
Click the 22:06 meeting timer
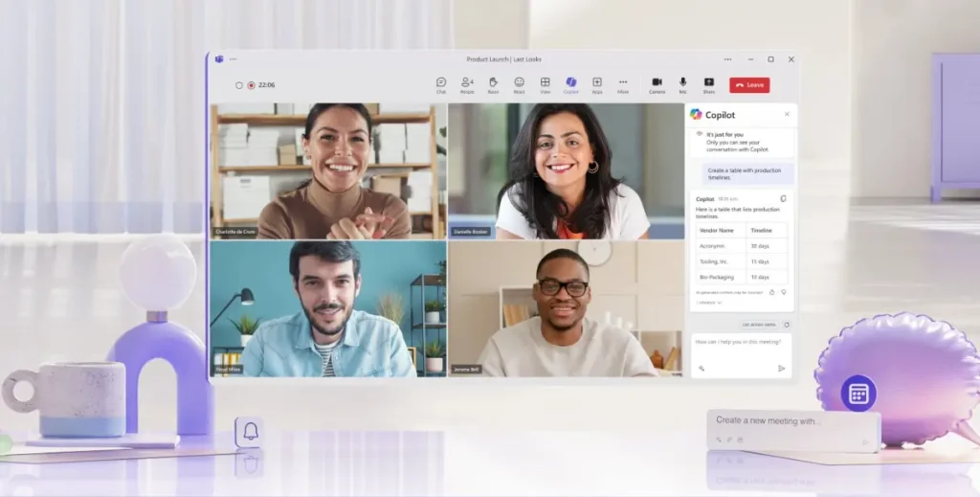[x=267, y=85]
